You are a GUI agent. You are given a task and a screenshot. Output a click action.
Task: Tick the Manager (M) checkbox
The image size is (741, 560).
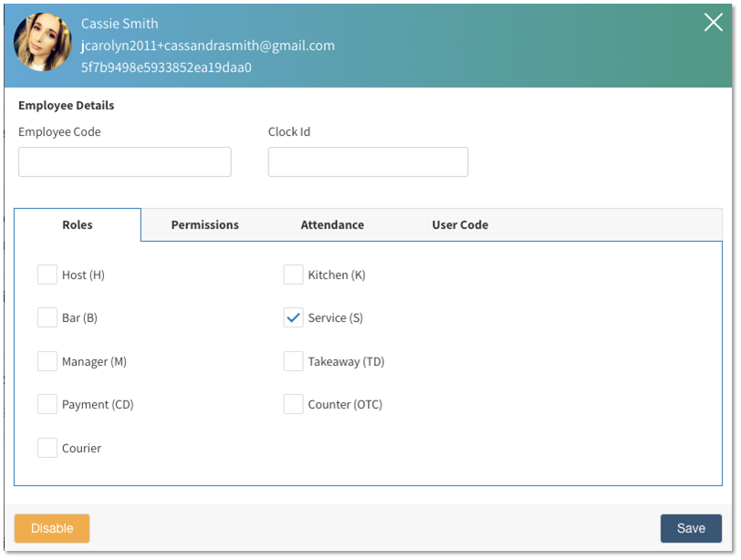[x=47, y=361]
